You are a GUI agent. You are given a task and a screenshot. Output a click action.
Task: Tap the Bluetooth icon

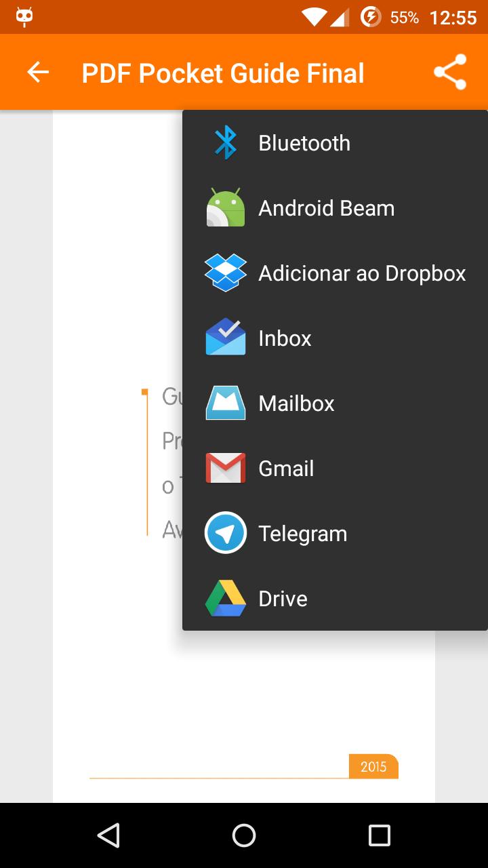226,143
